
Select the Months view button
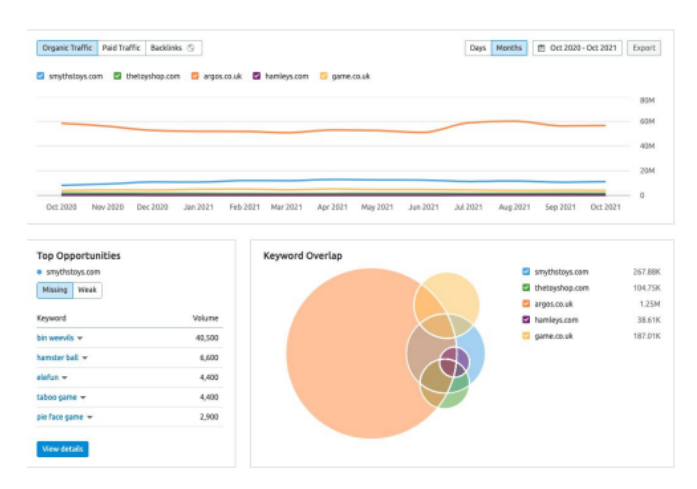click(x=509, y=48)
